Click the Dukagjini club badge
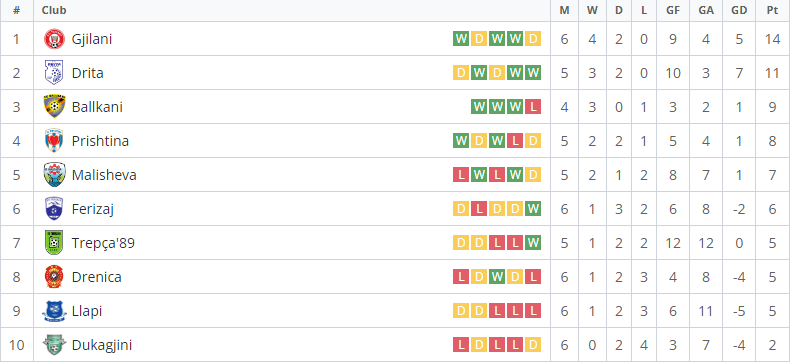The image size is (792, 362). click(54, 345)
